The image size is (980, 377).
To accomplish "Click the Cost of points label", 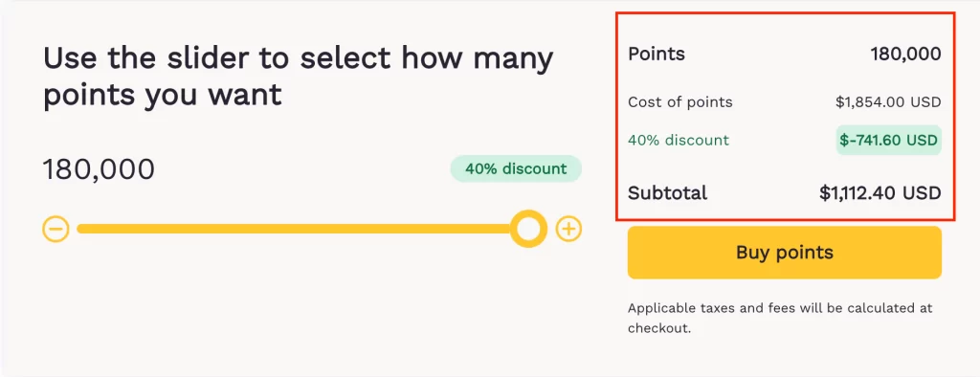I will click(680, 102).
